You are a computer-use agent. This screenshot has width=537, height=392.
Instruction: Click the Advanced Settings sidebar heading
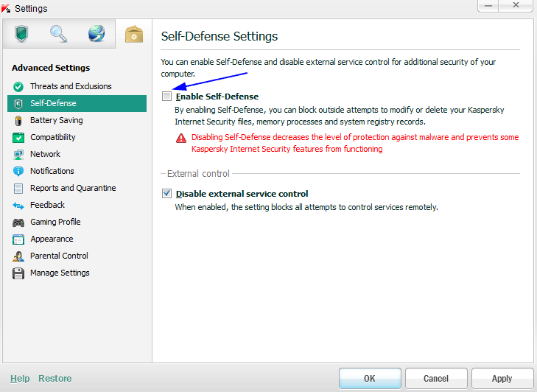click(51, 68)
